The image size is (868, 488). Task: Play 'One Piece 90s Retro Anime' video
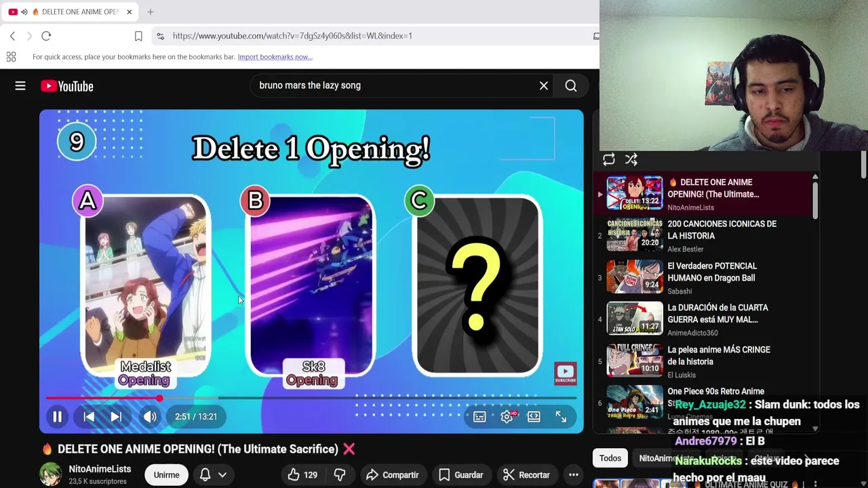[x=703, y=403]
